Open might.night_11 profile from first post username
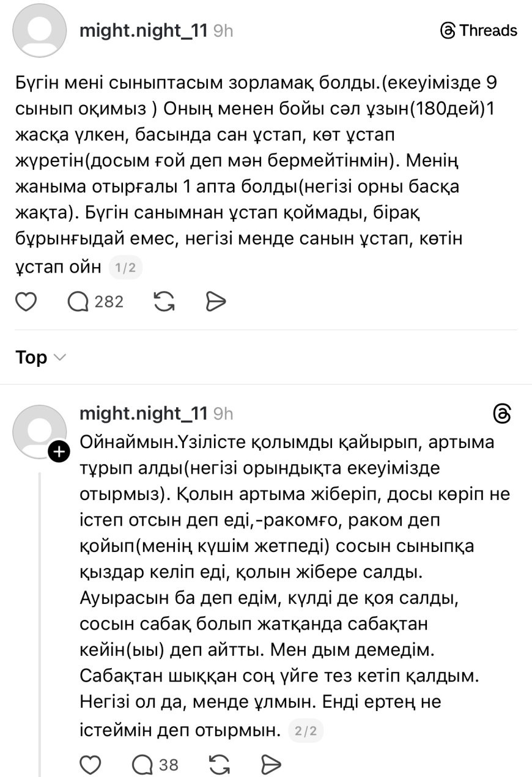532x777 pixels. (143, 31)
